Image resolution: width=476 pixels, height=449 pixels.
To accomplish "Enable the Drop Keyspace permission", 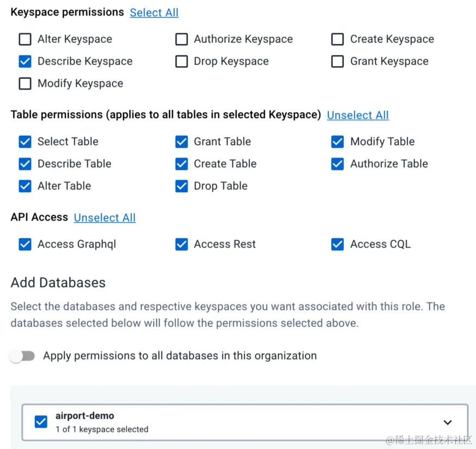I will point(182,61).
